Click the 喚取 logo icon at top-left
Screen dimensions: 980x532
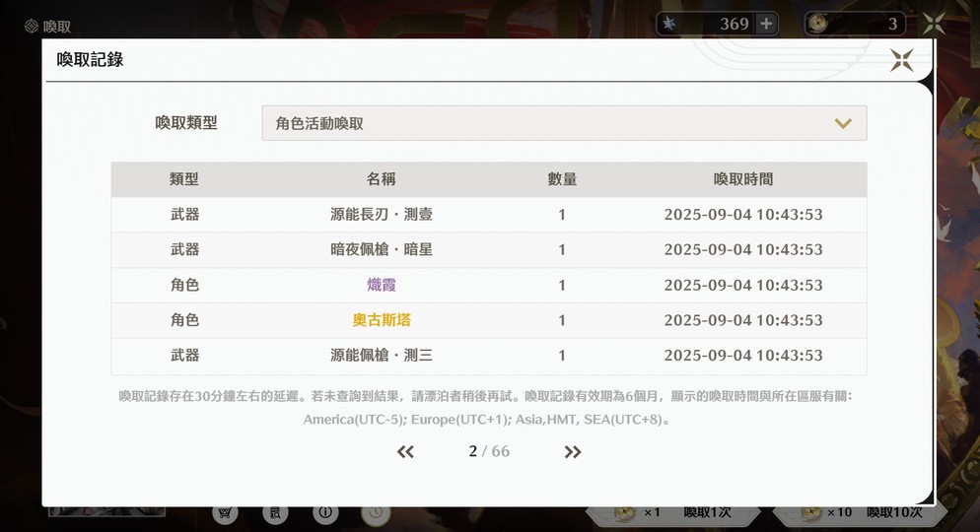32,27
